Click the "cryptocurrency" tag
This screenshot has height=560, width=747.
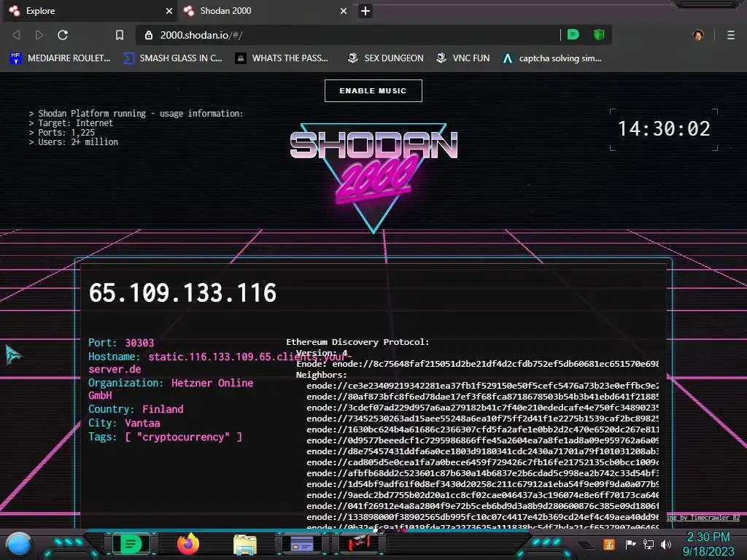pyautogui.click(x=183, y=437)
